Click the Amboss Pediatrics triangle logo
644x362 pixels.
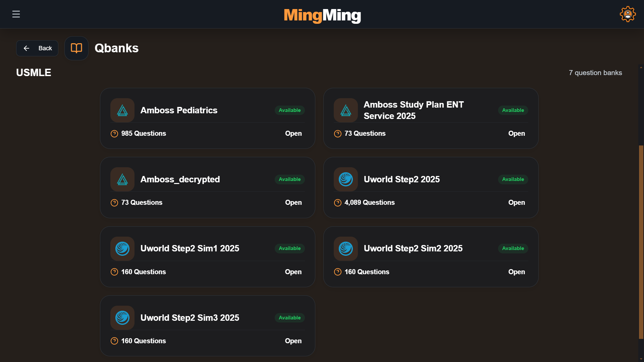tap(122, 110)
